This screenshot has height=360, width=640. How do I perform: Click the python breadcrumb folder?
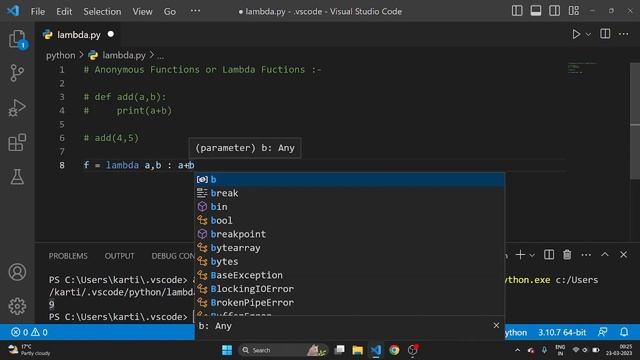[60, 55]
